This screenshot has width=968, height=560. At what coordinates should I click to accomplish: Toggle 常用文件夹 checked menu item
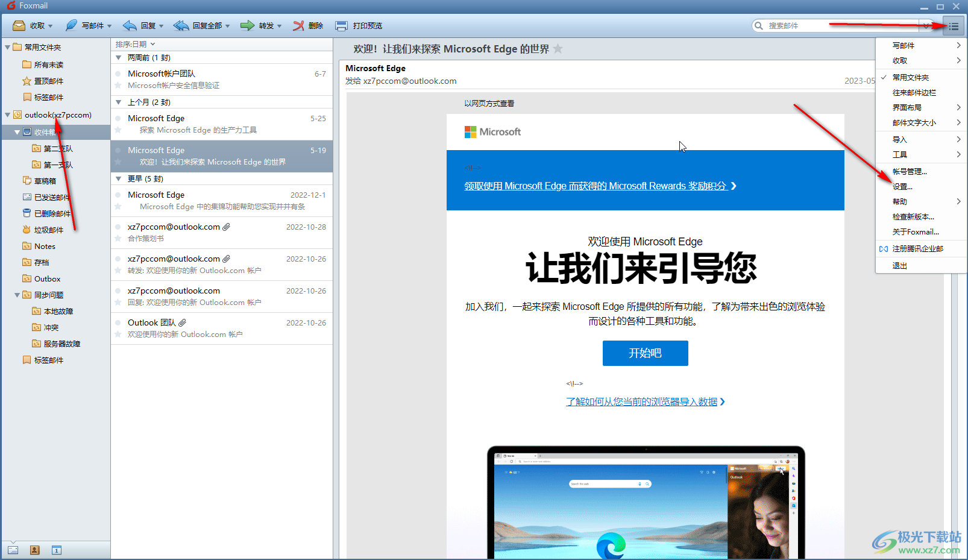(910, 77)
